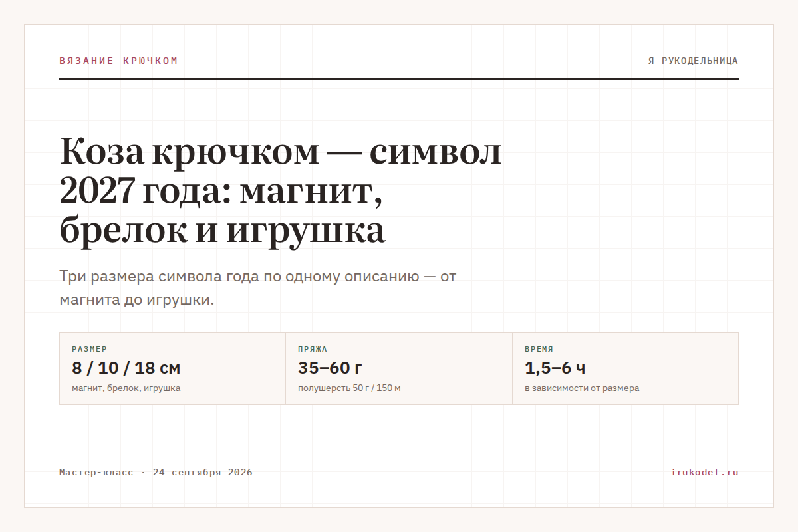Click the "Я рукодельница" site name
Screen dimensions: 798x532
(693, 61)
